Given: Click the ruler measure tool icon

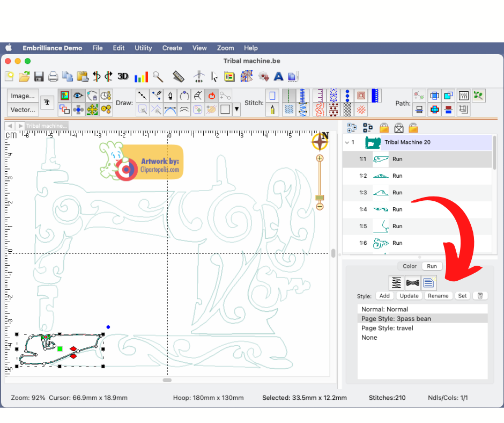Looking at the screenshot, I should coord(179,76).
